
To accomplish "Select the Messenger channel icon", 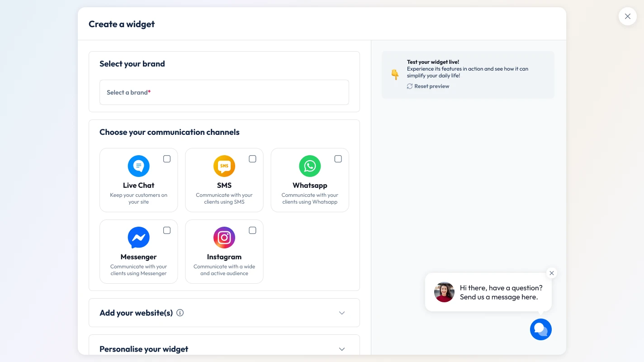I will pos(138,237).
